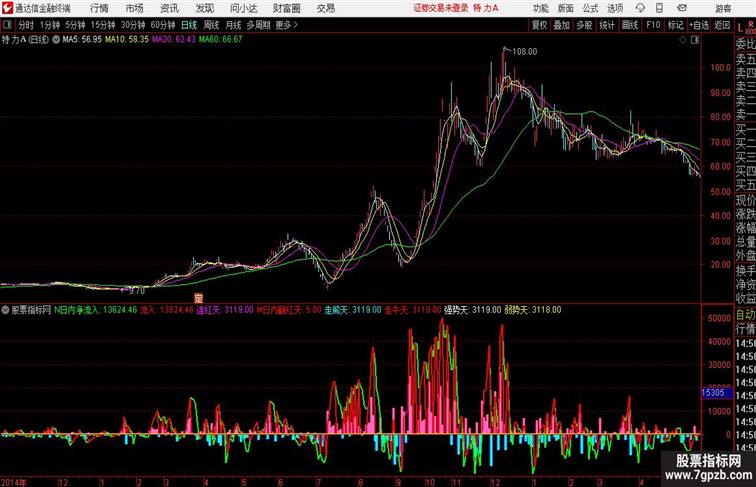Open the 功能 menu
Viewport: 756px width, 487px height.
(540, 8)
